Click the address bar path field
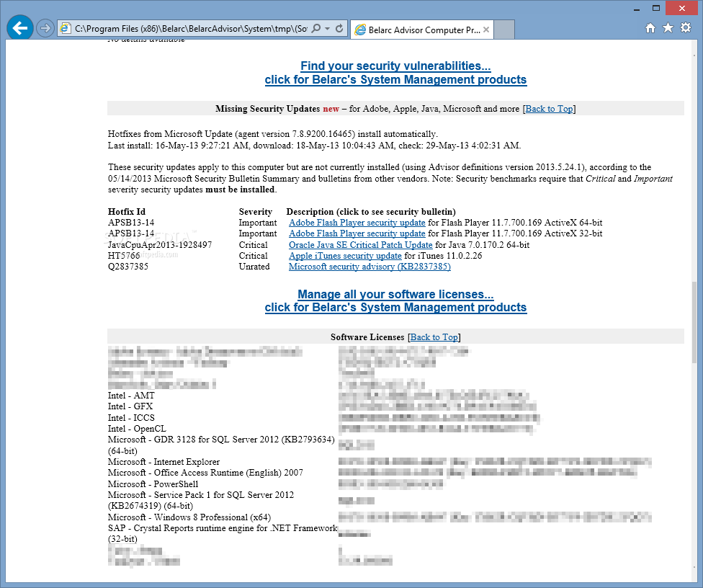The image size is (703, 588). click(191, 29)
